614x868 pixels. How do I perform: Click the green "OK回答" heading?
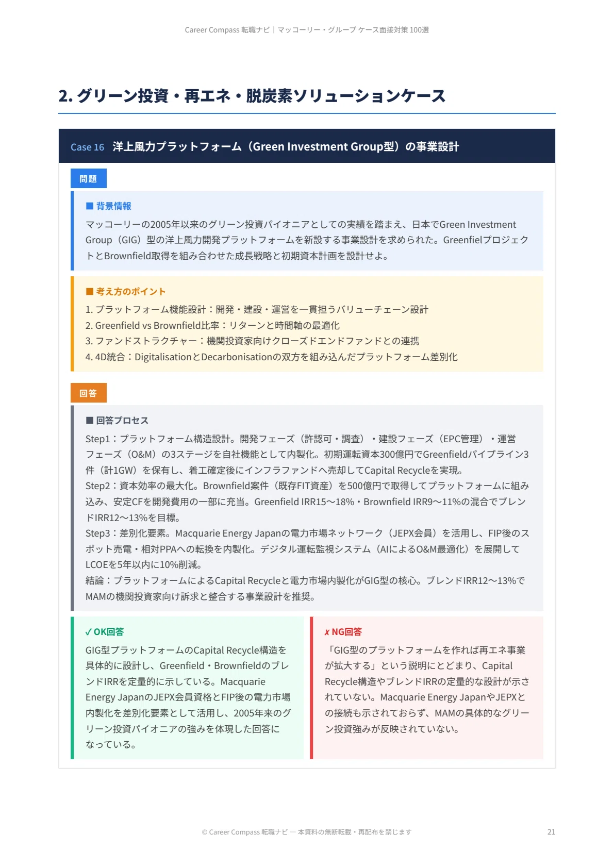[x=105, y=631]
